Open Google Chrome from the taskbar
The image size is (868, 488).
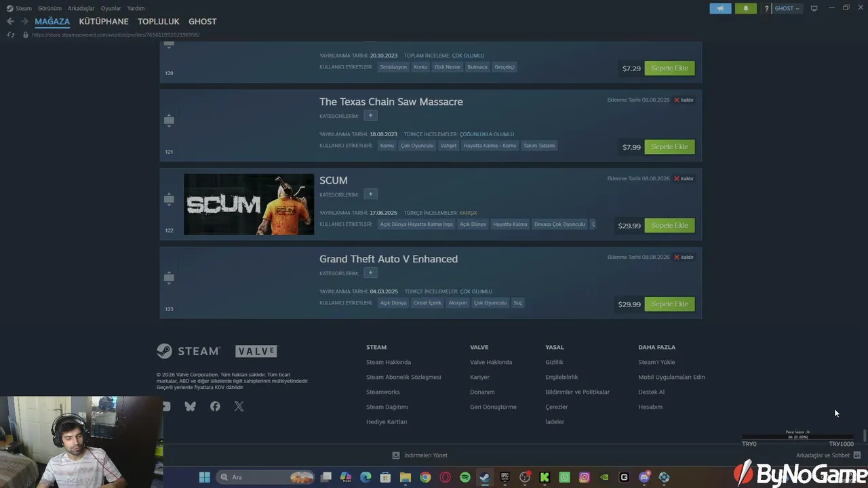point(425,477)
